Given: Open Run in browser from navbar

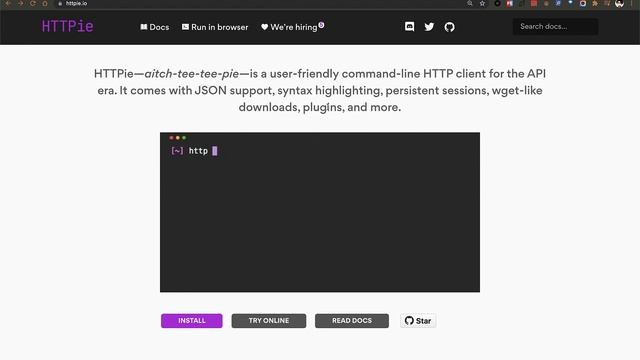Looking at the screenshot, I should point(215,27).
